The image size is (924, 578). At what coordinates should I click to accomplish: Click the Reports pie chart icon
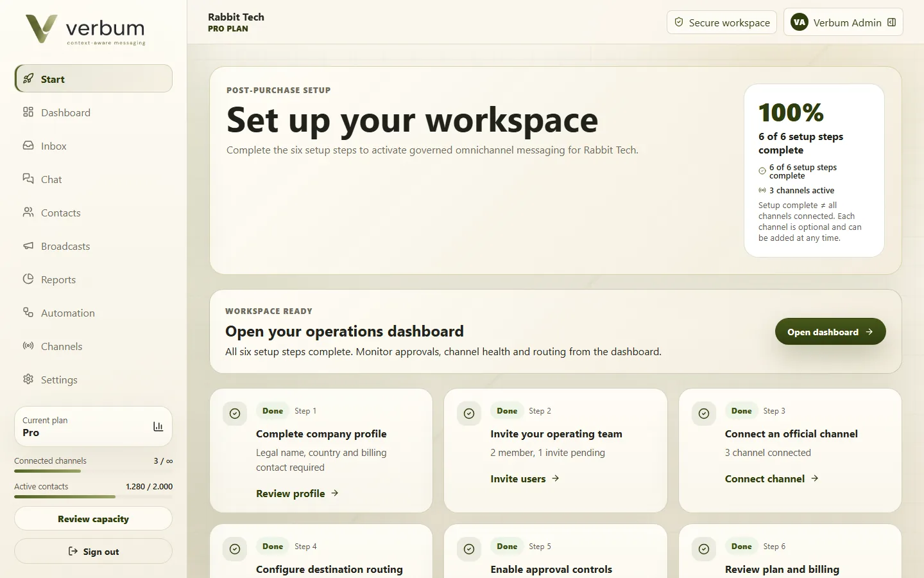(28, 279)
